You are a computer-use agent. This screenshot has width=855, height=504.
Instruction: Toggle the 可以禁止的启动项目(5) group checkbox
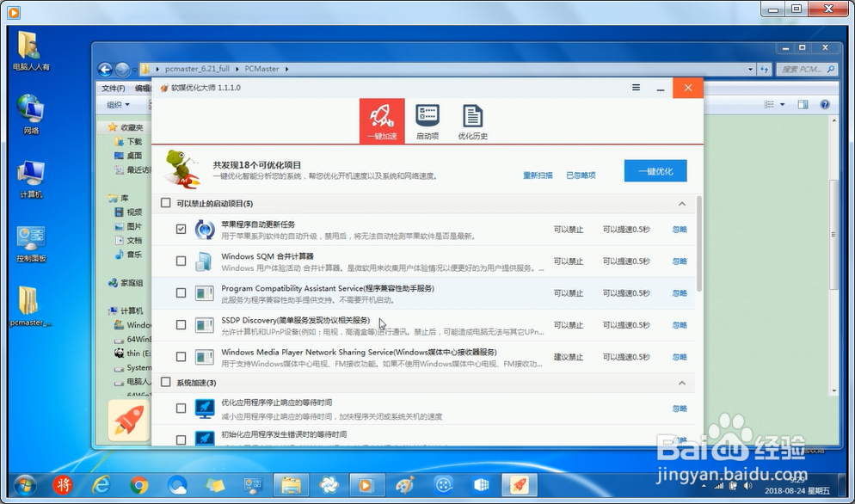pyautogui.click(x=166, y=203)
